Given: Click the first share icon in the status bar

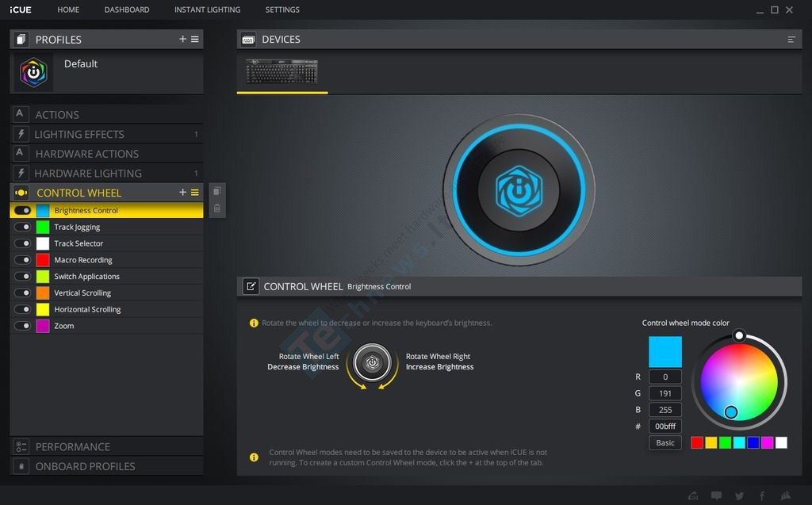Looking at the screenshot, I should [x=693, y=495].
